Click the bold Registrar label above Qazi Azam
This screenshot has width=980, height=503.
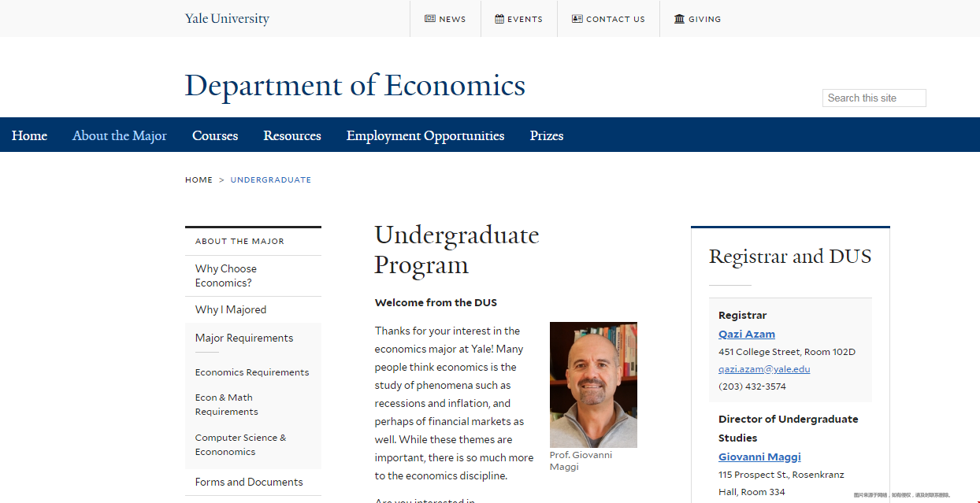[x=743, y=316]
